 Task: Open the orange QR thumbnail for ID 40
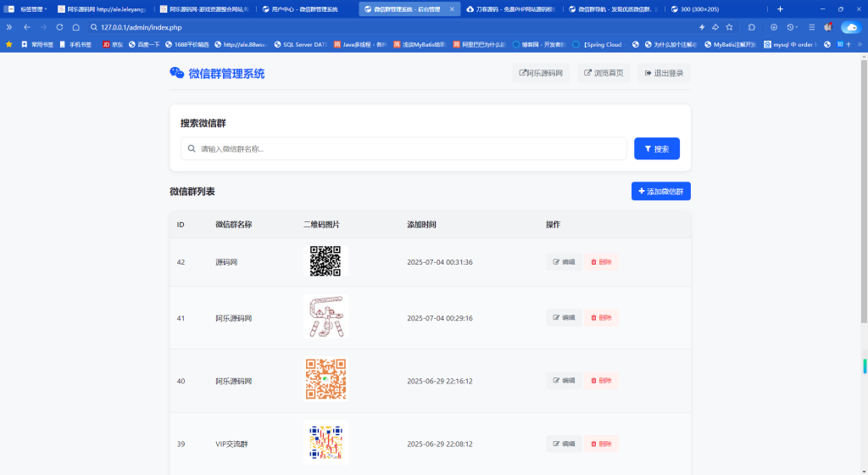[325, 379]
